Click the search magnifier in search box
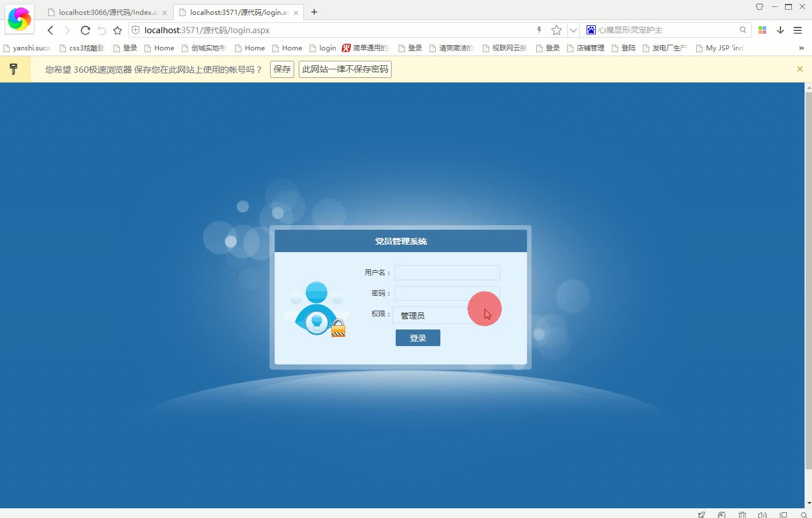 743,30
